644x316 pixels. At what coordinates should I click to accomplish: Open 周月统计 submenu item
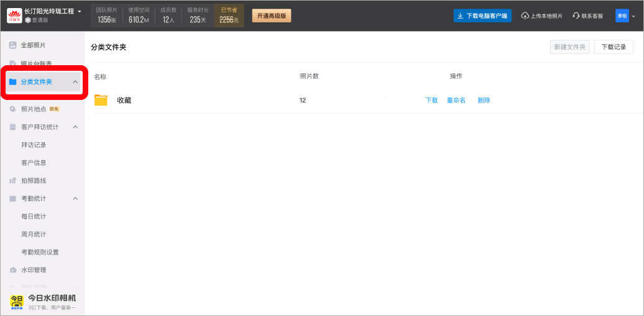[x=34, y=234]
